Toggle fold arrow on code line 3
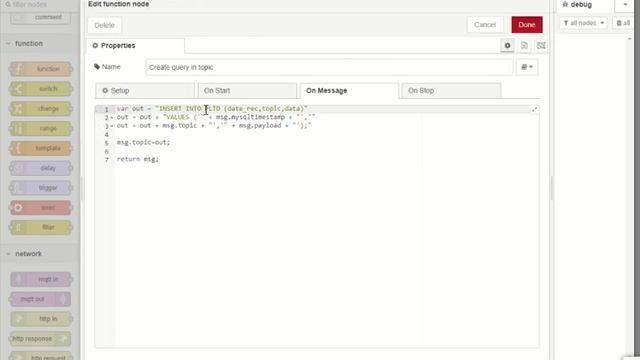 pyautogui.click(x=111, y=127)
